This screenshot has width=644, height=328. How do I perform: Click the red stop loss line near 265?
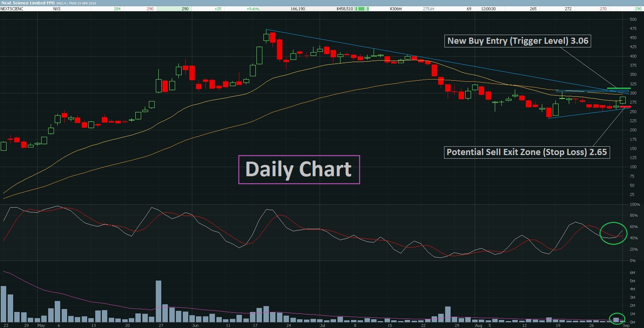[625, 107]
